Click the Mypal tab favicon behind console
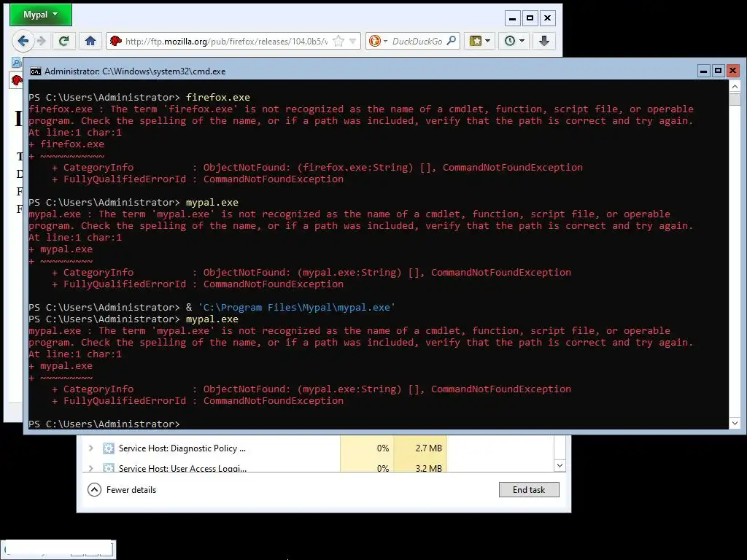This screenshot has height=560, width=747. tap(17, 79)
